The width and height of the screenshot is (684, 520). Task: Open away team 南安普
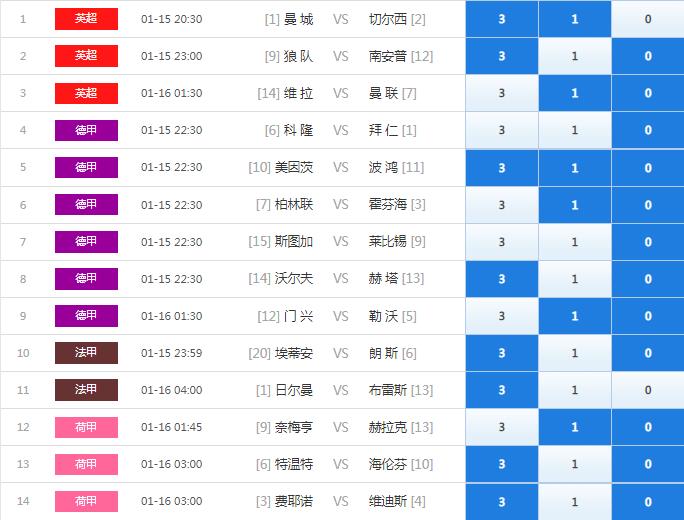pos(388,56)
